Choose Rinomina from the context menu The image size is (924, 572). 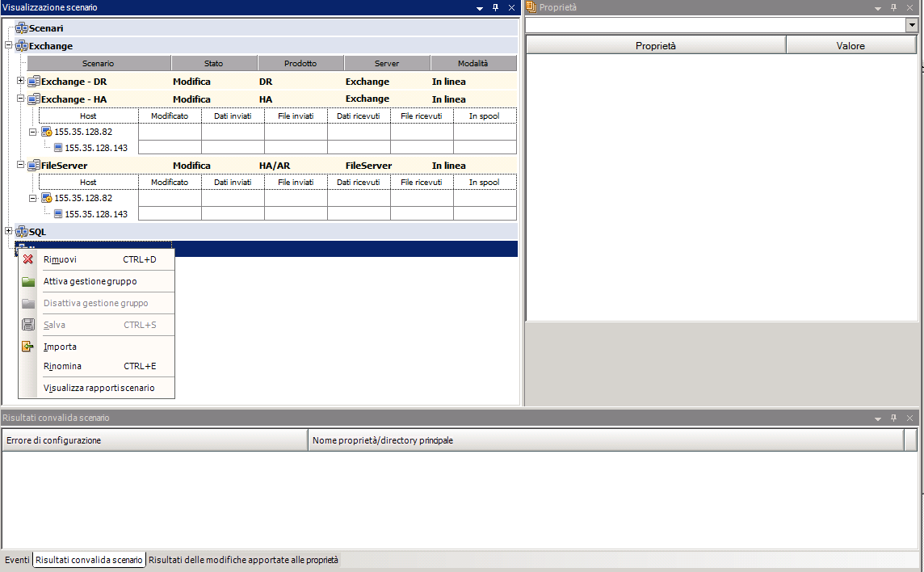click(x=97, y=366)
